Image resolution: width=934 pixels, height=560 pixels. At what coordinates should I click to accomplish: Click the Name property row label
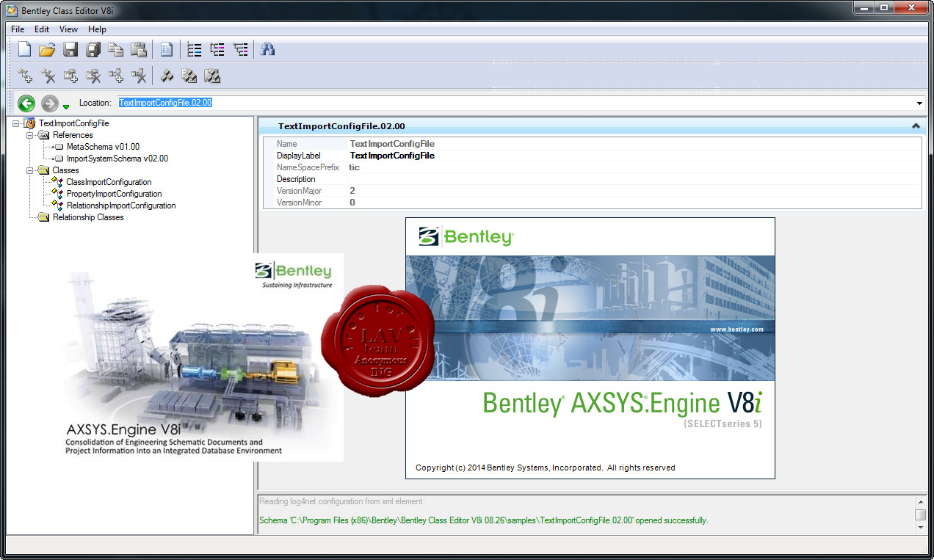click(287, 144)
